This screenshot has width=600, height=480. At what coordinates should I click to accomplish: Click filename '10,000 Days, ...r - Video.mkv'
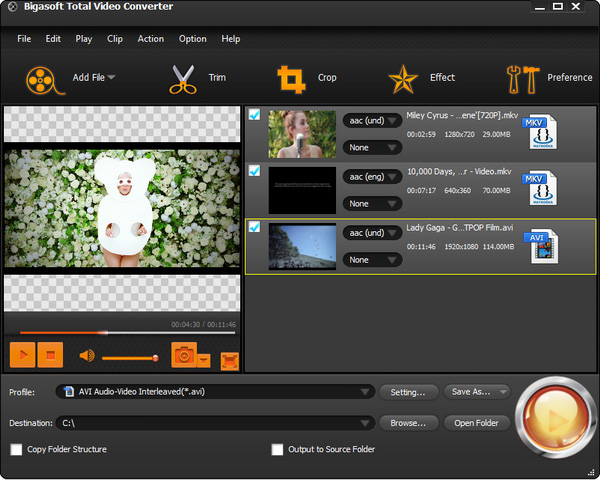[459, 171]
